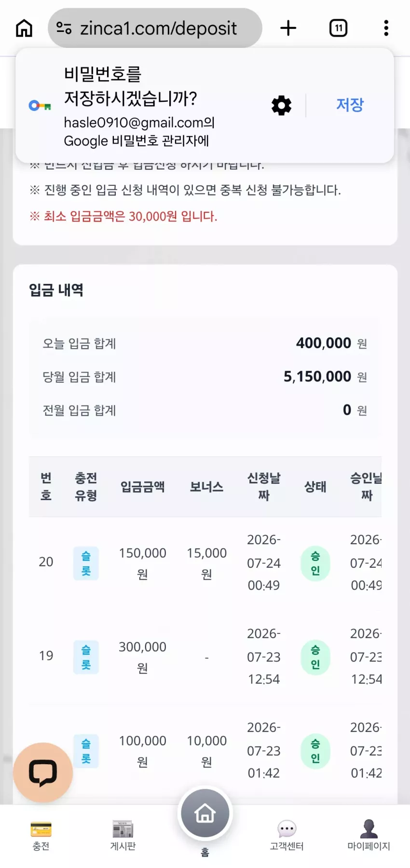
Task: Open 게시판 in the bottom navigation
Action: pos(123,836)
